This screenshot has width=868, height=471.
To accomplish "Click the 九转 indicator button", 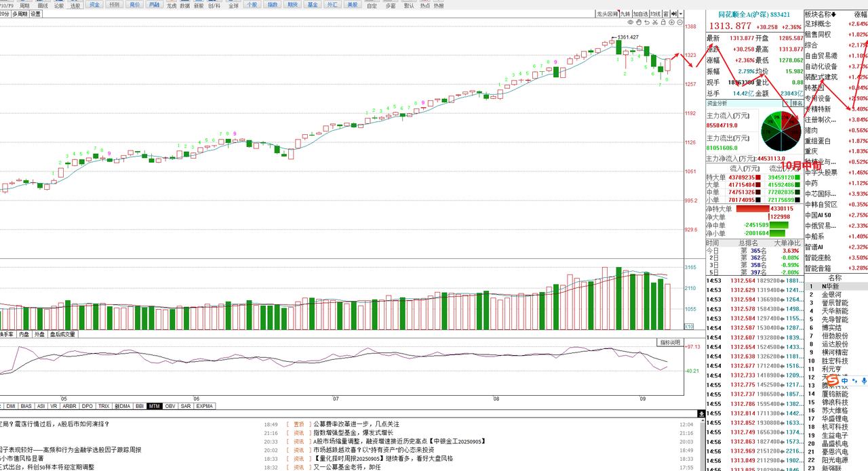I will point(626,14).
